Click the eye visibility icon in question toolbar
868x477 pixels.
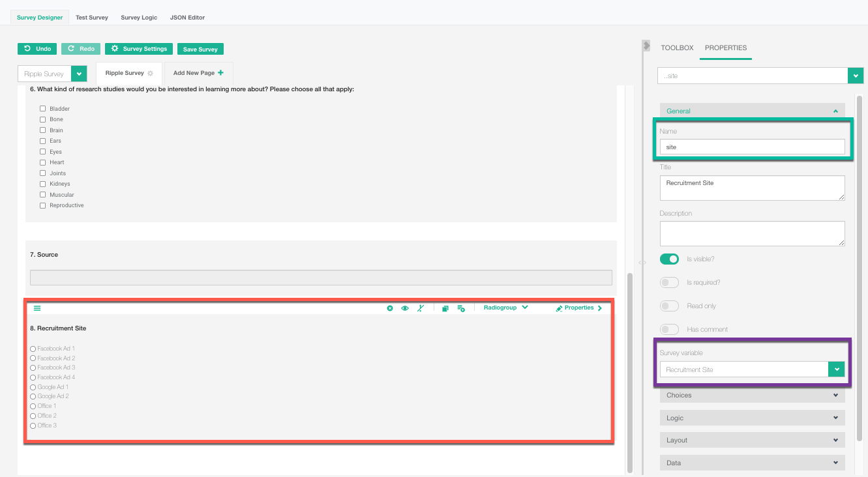point(405,308)
